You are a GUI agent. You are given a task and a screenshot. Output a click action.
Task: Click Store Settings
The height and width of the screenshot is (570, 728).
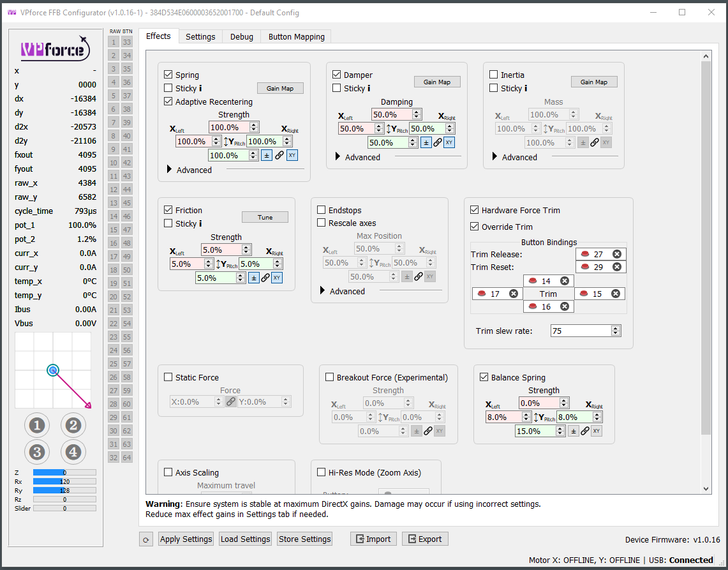click(x=304, y=539)
